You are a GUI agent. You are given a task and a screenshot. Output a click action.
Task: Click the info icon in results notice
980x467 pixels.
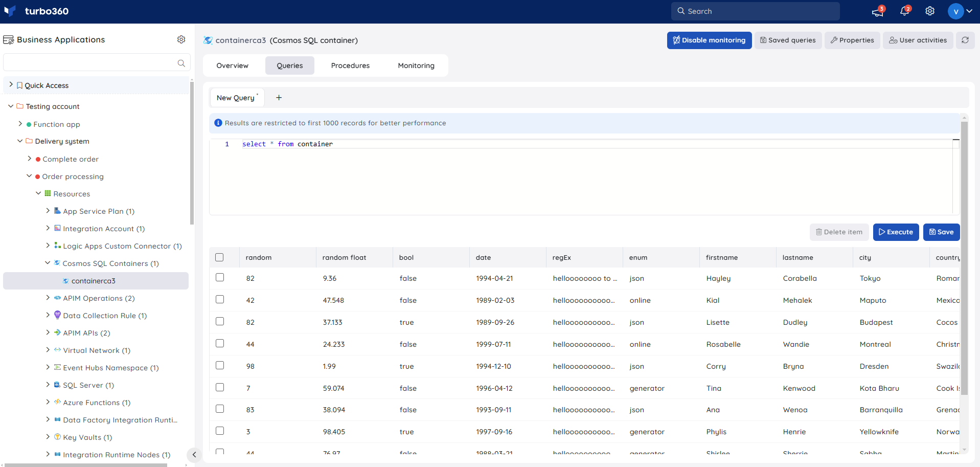pyautogui.click(x=218, y=123)
